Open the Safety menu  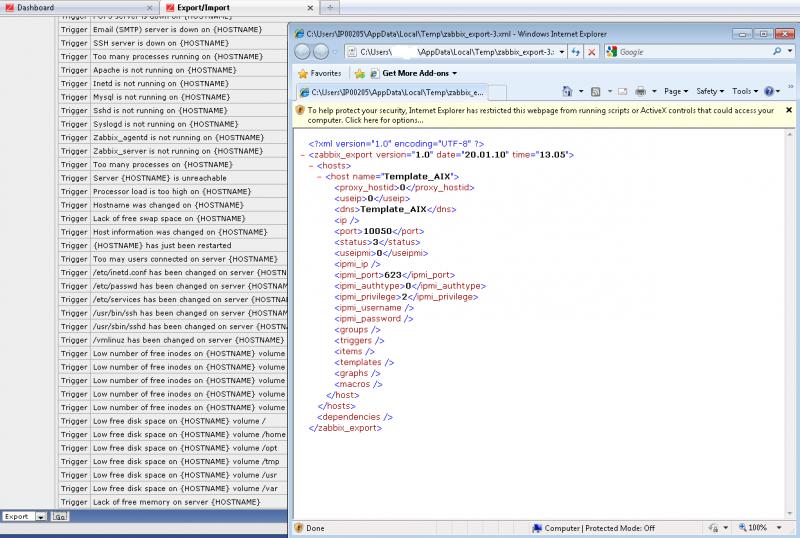click(x=710, y=91)
